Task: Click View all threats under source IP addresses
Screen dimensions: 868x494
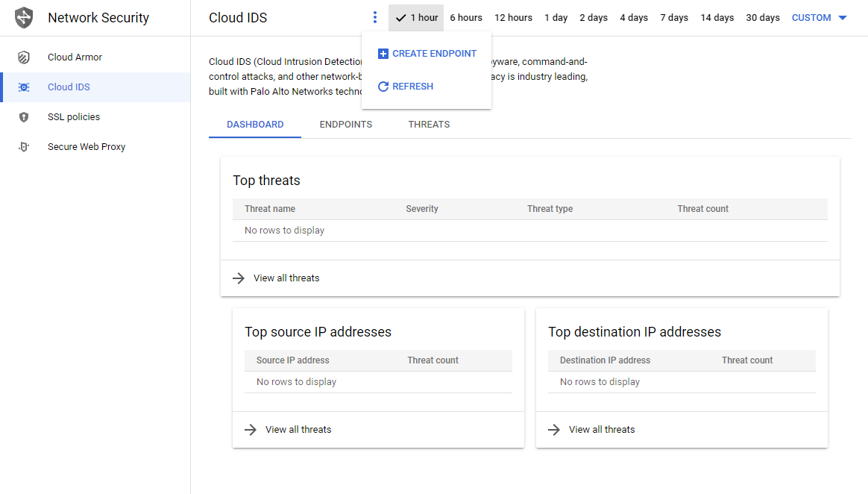Action: pos(298,430)
